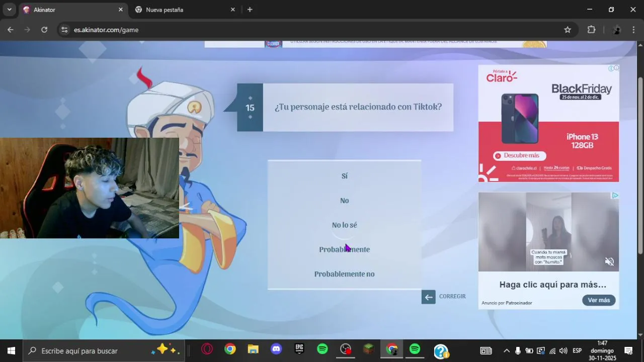Unmute the video advertisement
The image size is (644, 362).
[609, 261]
